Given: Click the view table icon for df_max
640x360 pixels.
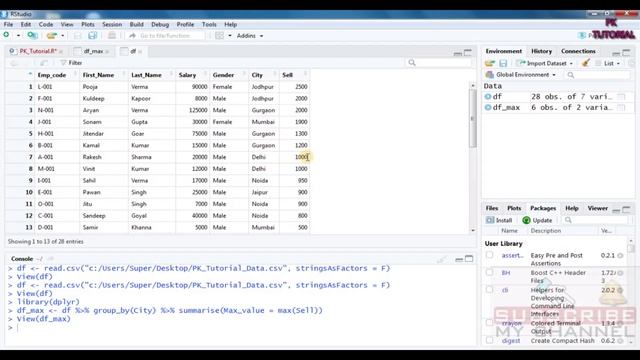Looking at the screenshot, I should [621, 107].
